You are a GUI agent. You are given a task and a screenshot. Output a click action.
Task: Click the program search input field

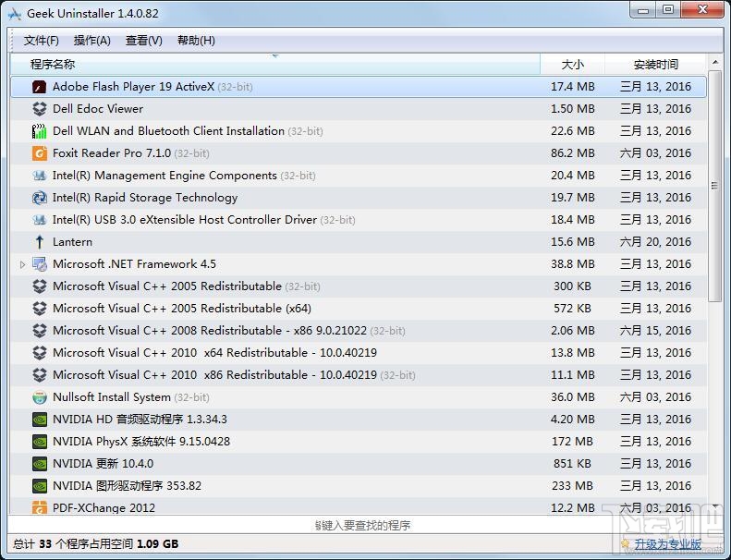363,525
